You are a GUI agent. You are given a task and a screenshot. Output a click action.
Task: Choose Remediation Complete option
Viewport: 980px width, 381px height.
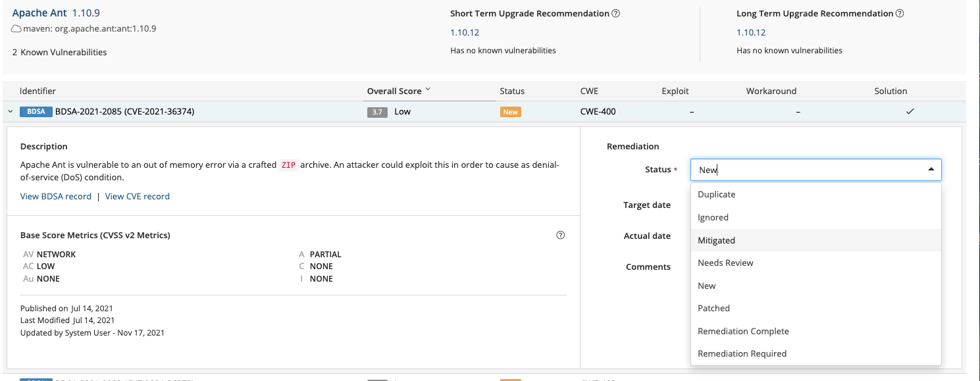(816, 331)
